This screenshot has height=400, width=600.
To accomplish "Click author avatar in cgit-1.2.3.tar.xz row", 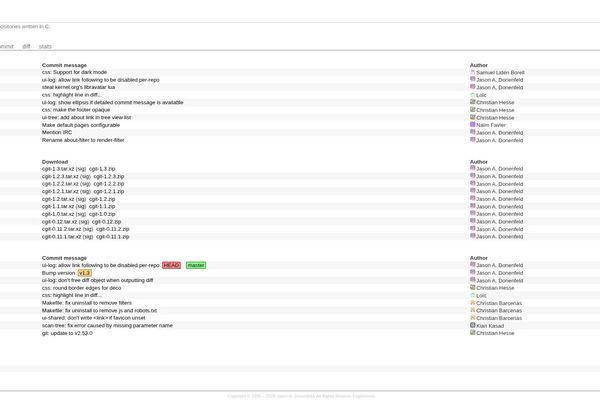I will 473,176.
